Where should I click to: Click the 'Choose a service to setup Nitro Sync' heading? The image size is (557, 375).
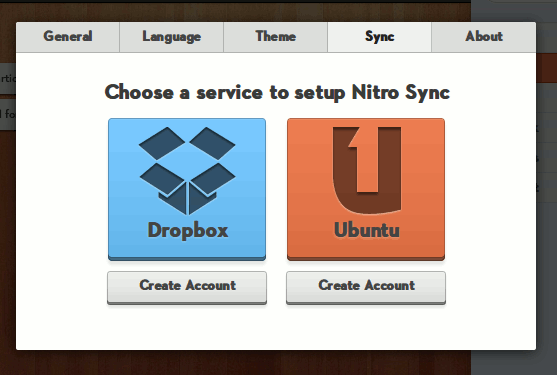(x=277, y=92)
